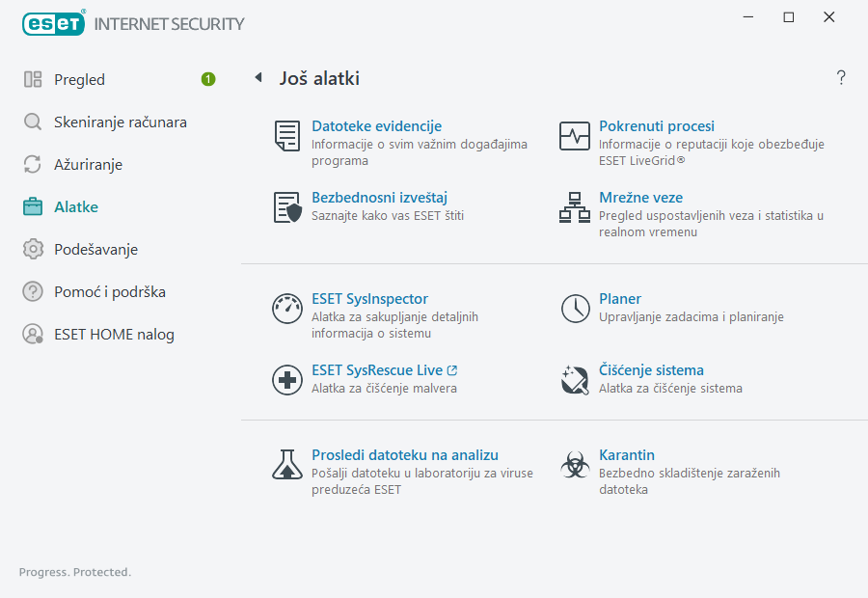Click the Bezbednosni izveštaj shield icon
Viewport: 868px width, 598px height.
pos(286,207)
